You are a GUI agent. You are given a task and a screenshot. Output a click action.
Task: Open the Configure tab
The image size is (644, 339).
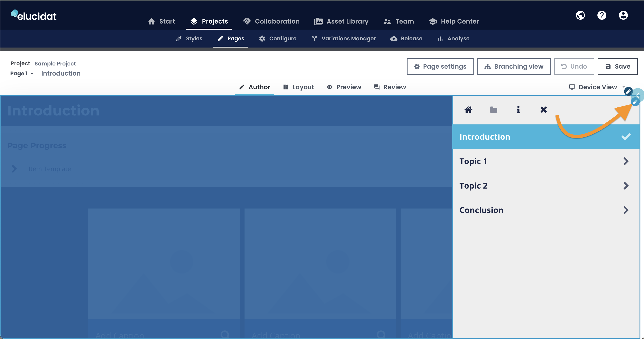click(277, 38)
